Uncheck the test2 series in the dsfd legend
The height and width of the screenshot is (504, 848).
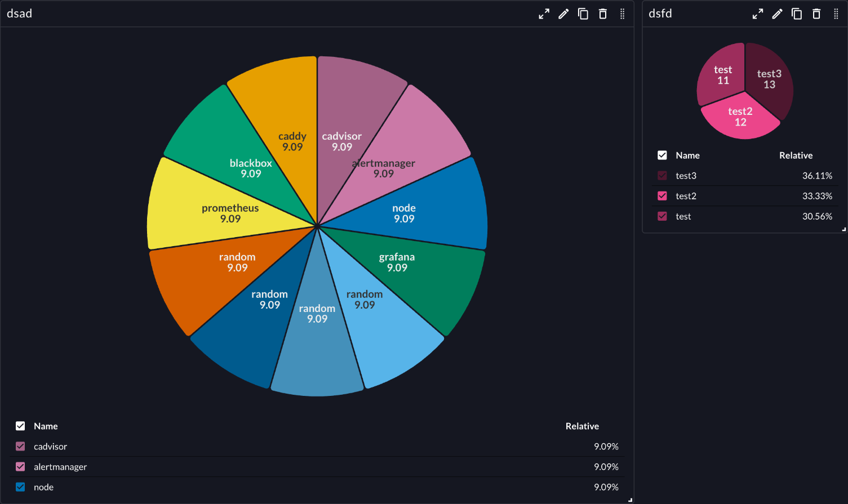[662, 195]
